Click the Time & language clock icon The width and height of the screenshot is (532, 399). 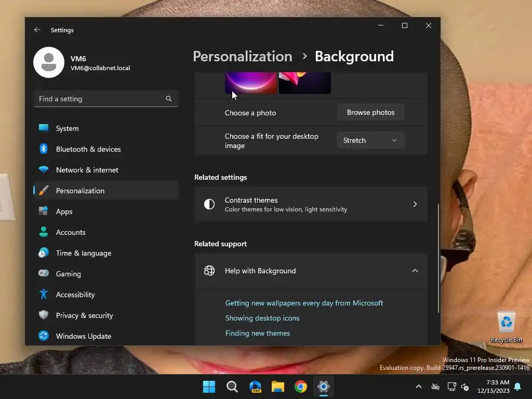pos(44,252)
